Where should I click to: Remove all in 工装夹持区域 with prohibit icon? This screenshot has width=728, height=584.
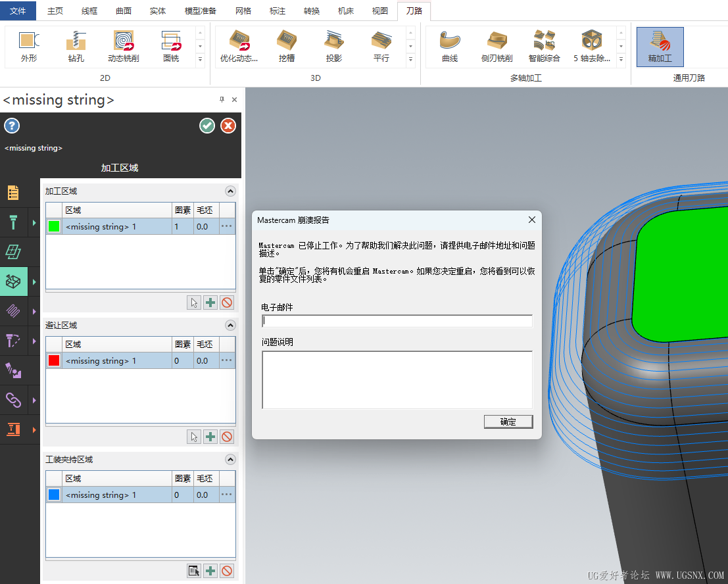[227, 571]
